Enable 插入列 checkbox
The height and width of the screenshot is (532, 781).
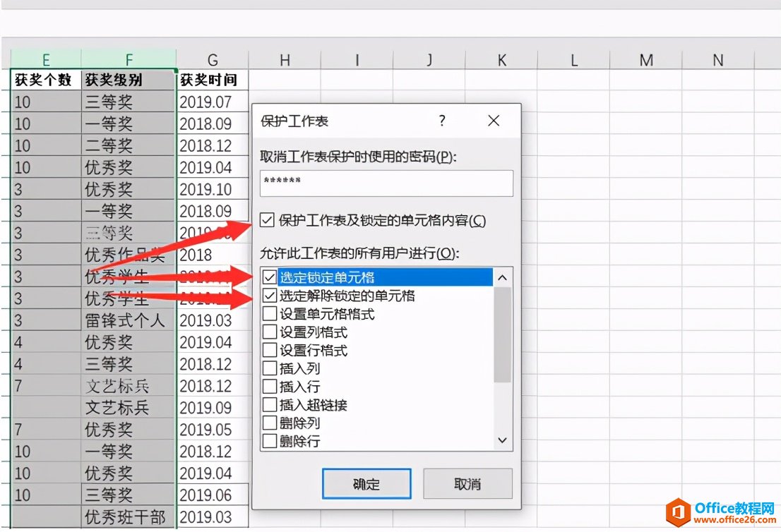[270, 368]
